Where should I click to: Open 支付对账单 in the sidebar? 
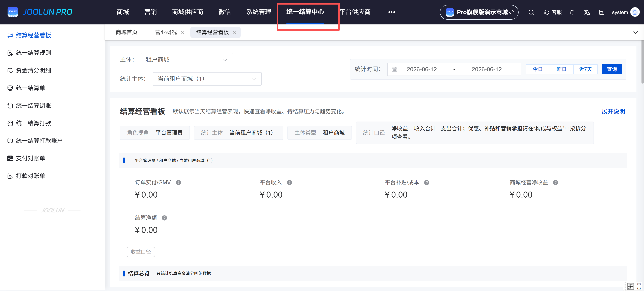31,158
